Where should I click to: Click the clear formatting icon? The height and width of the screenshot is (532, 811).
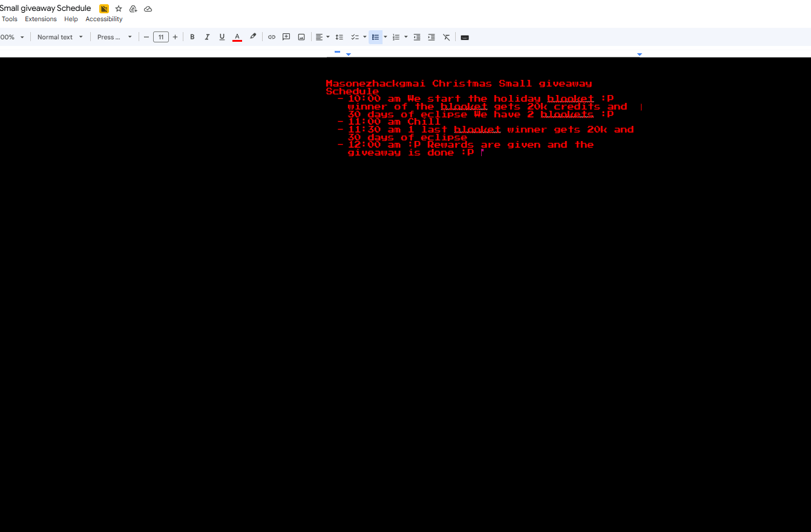(x=447, y=38)
